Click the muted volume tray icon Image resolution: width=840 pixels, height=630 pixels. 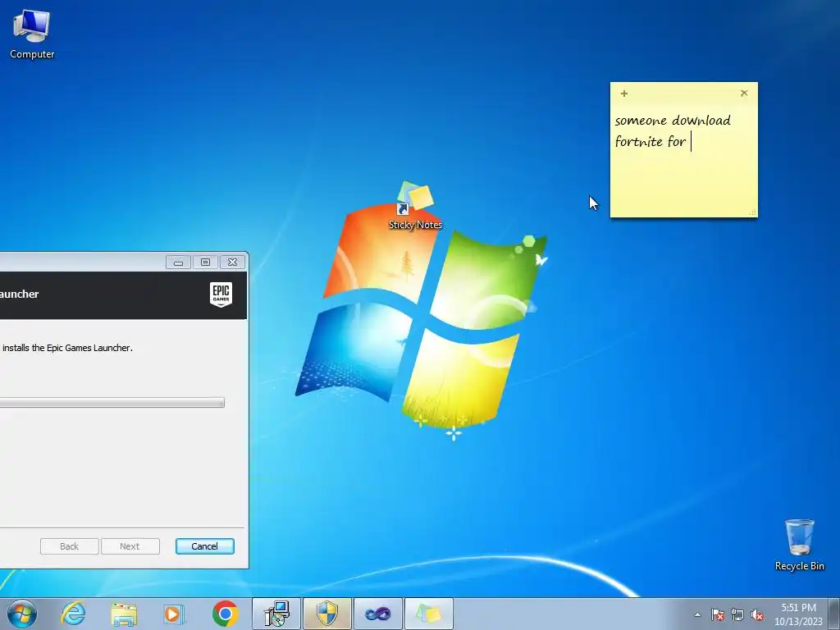757,615
